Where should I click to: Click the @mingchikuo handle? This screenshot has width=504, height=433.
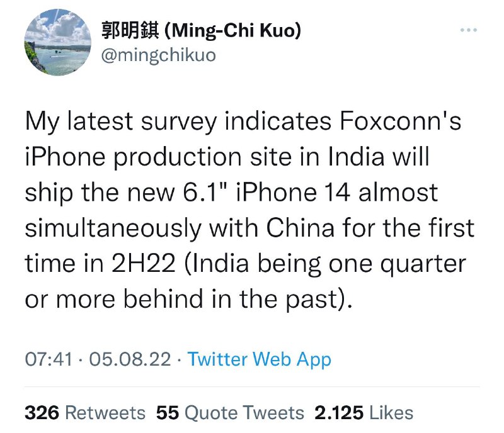click(158, 55)
